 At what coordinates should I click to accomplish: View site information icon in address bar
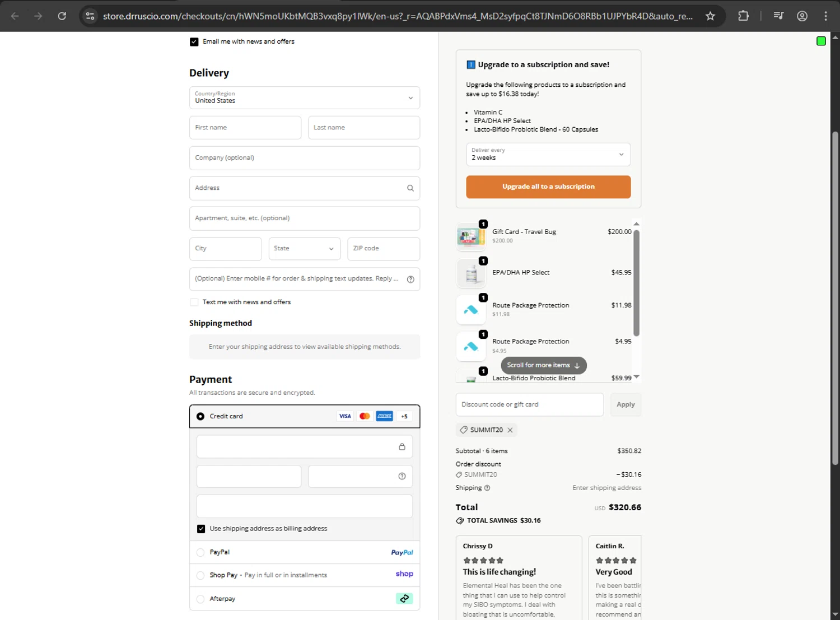(90, 16)
